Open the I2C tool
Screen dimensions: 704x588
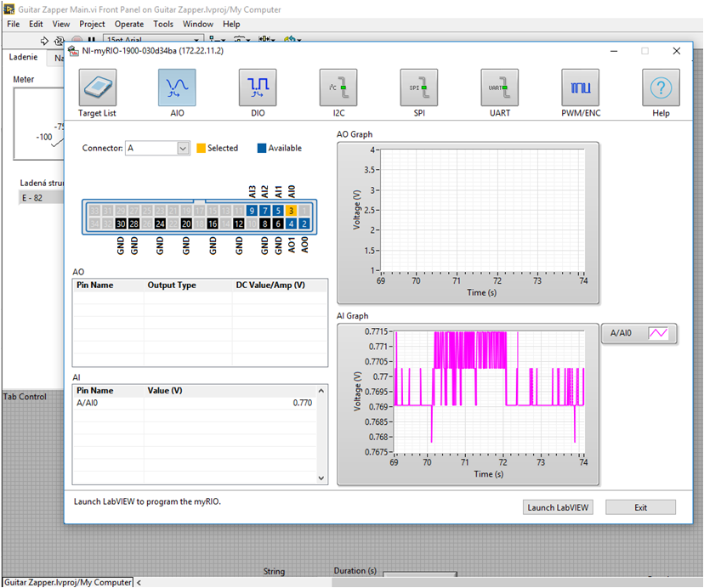pyautogui.click(x=338, y=88)
